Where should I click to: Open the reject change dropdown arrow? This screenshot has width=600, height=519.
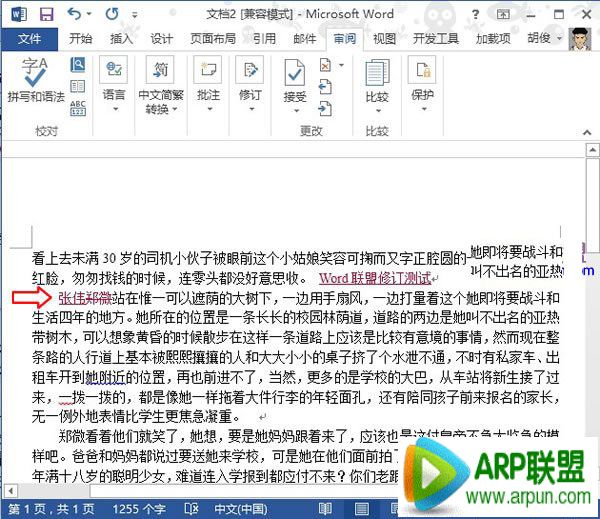click(x=341, y=65)
